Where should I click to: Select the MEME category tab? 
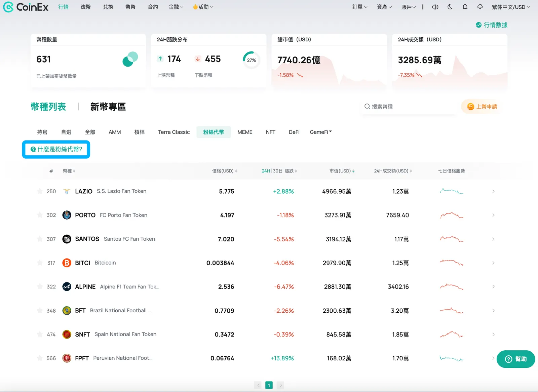(245, 132)
